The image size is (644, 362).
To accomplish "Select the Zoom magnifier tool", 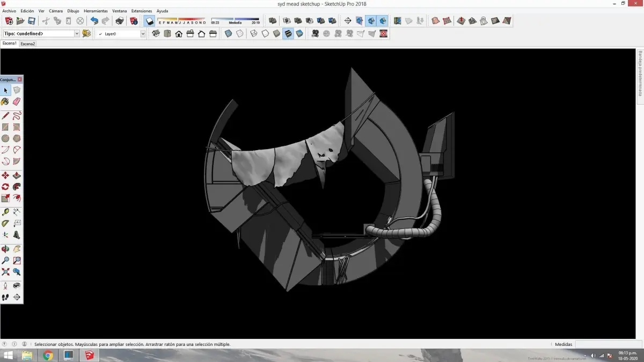I will click(x=5, y=261).
